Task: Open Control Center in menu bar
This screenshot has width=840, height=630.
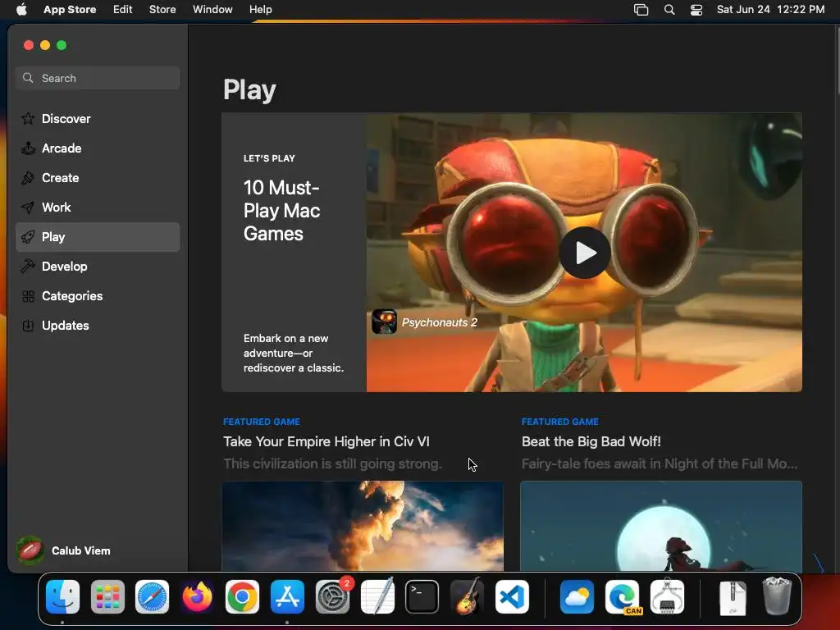Action: coord(696,10)
